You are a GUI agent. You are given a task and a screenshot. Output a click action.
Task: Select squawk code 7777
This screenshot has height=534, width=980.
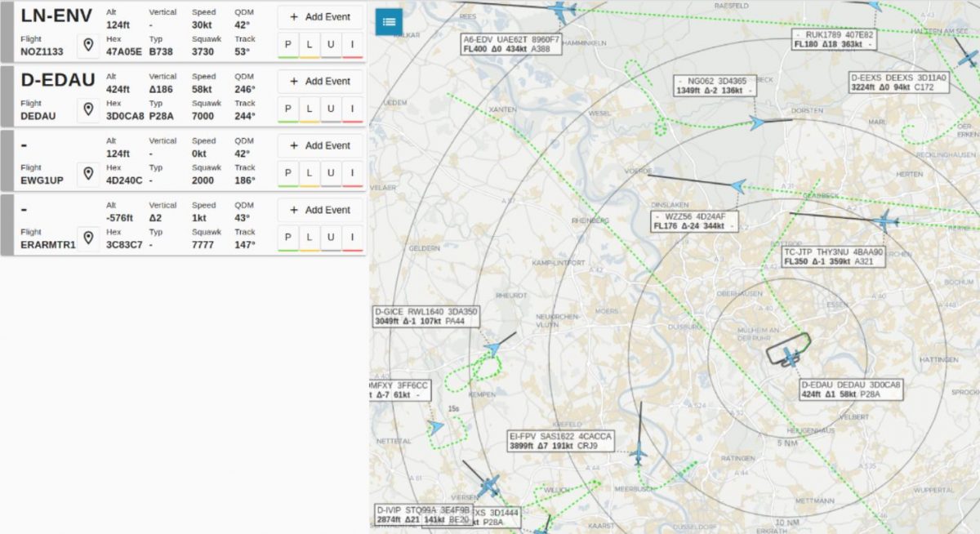[x=203, y=245]
